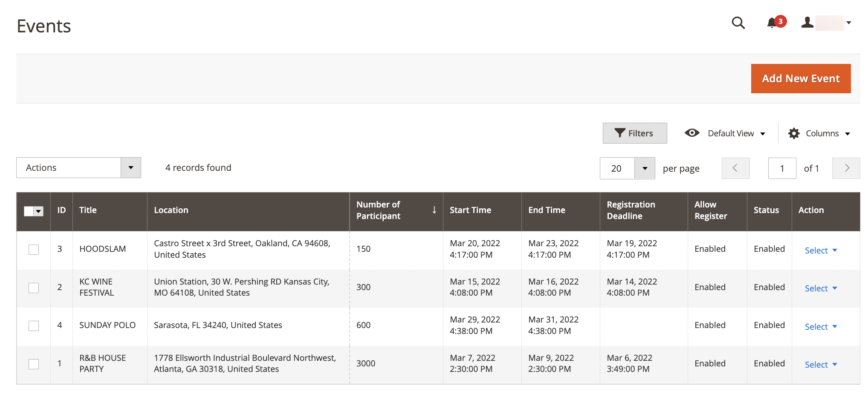Open column settings via gear icon
This screenshot has height=403, width=868.
click(x=793, y=133)
